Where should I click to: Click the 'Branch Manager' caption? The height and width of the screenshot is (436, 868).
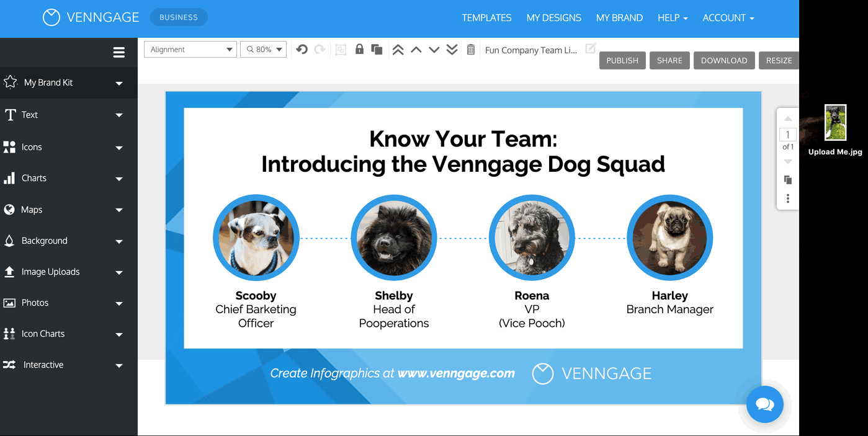point(670,309)
